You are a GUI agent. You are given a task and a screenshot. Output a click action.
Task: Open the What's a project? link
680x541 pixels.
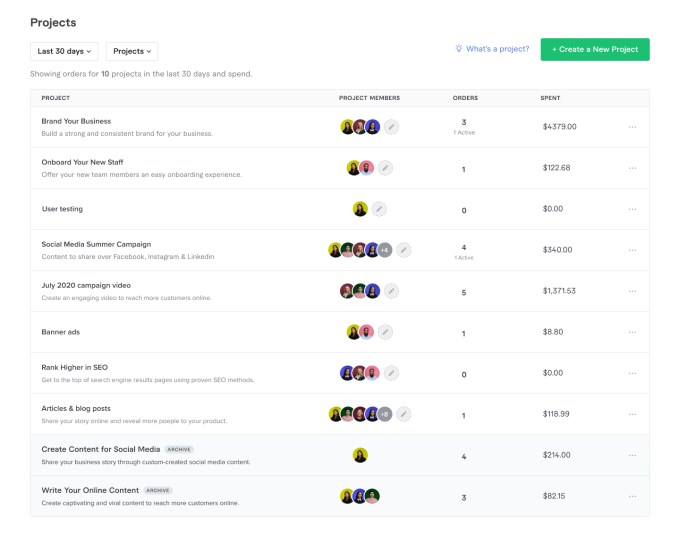click(x=492, y=49)
